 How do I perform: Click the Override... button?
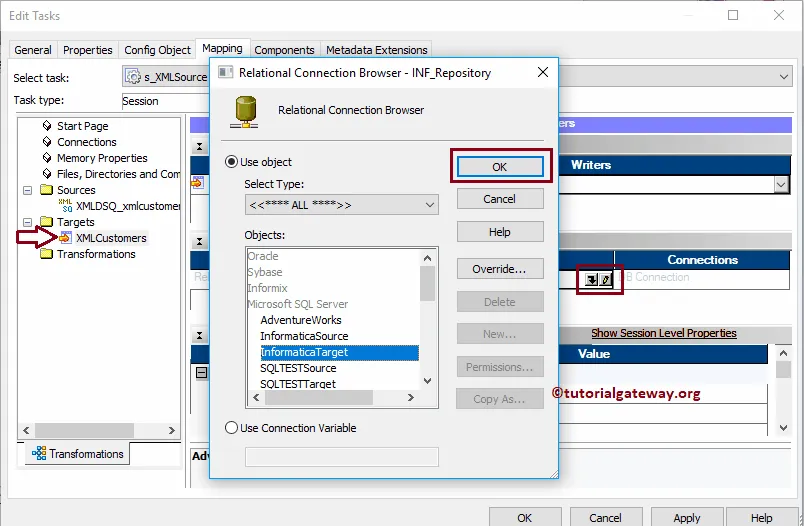pyautogui.click(x=500, y=269)
